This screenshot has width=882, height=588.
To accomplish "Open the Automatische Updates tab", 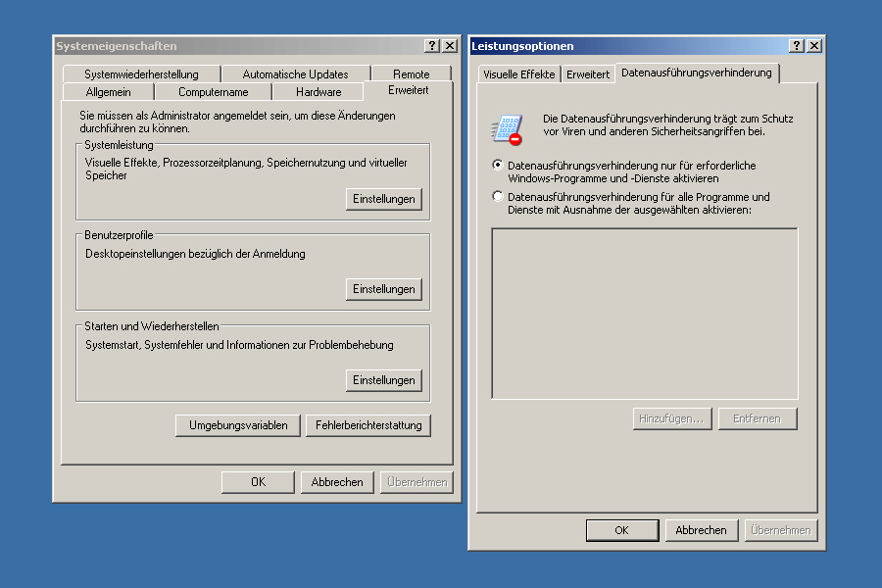I will [x=295, y=74].
